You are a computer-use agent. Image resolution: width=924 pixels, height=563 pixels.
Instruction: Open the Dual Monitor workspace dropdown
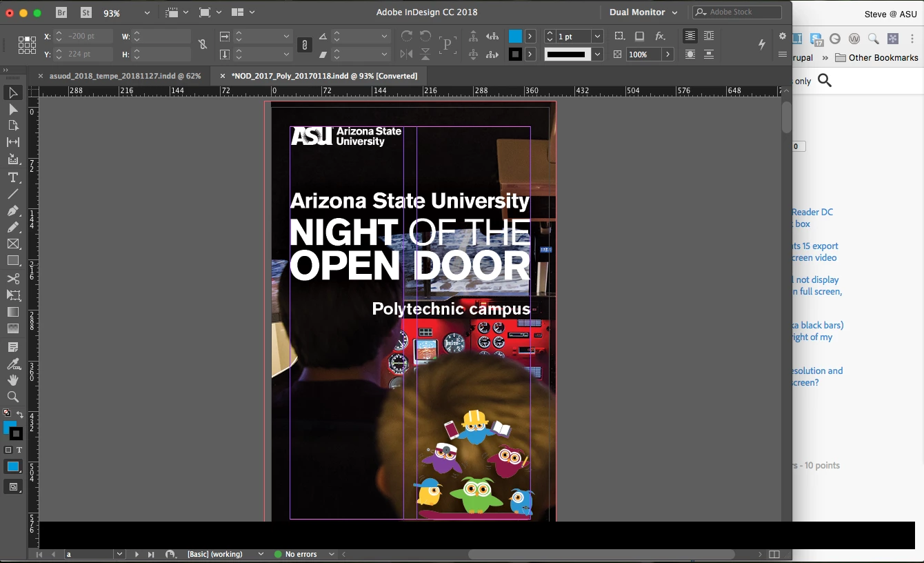[x=643, y=12]
